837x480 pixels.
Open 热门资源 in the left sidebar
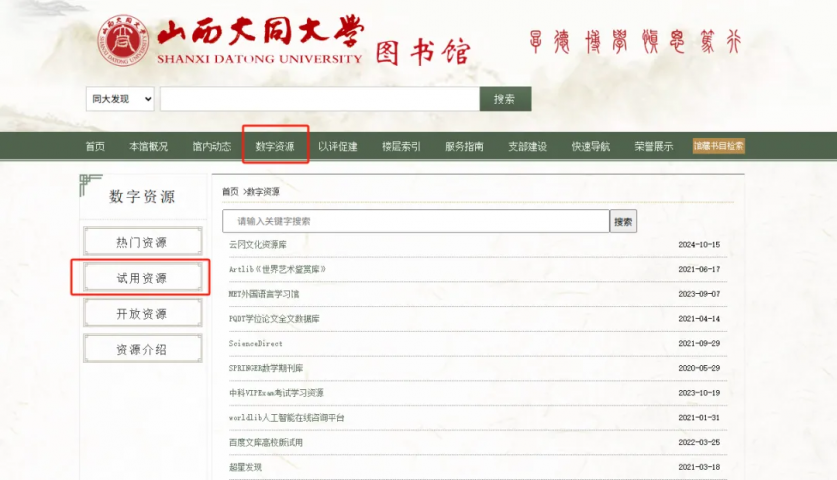tap(141, 242)
